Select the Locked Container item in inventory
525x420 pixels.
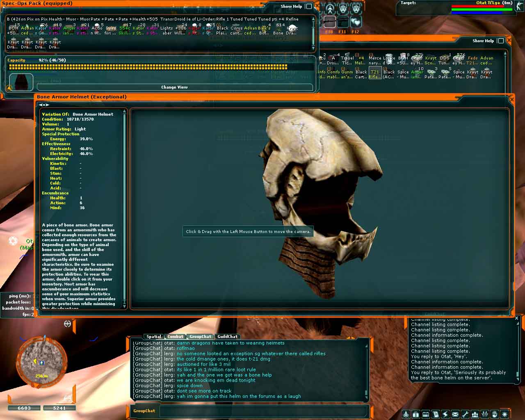389,58
